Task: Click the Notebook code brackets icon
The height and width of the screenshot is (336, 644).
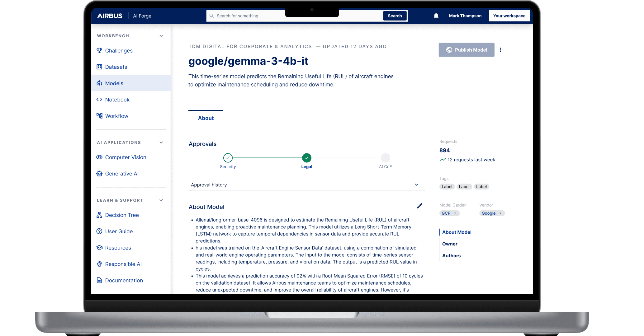Action: 99,100
